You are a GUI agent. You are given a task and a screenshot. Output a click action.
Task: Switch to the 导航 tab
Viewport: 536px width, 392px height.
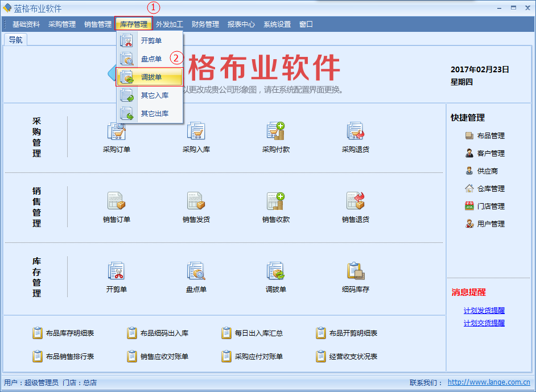(15, 40)
